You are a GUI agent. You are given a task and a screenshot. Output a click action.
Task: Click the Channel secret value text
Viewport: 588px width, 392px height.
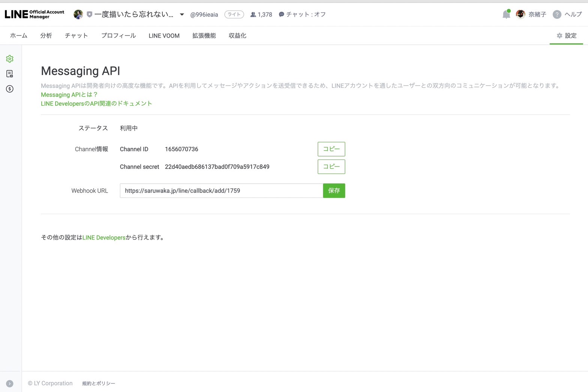[217, 167]
